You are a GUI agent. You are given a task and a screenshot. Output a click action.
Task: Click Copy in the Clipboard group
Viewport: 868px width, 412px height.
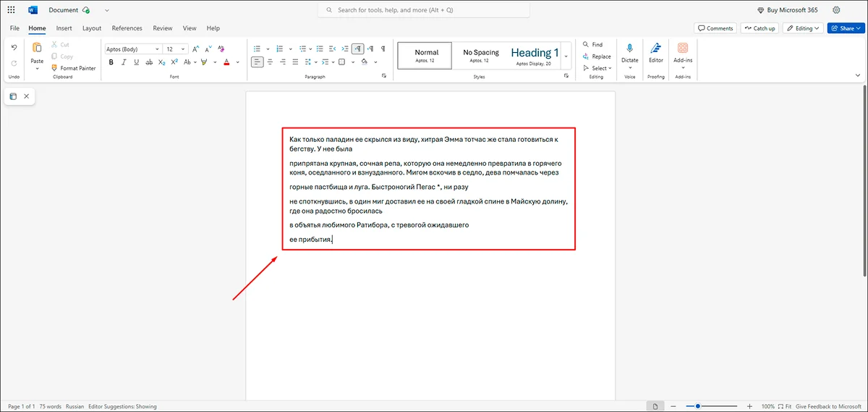[61, 56]
